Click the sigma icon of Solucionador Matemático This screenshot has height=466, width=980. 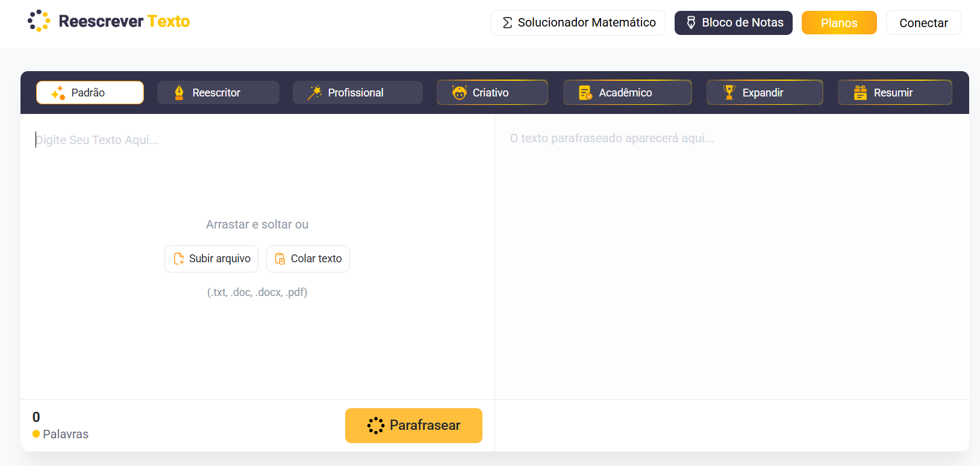pos(507,22)
